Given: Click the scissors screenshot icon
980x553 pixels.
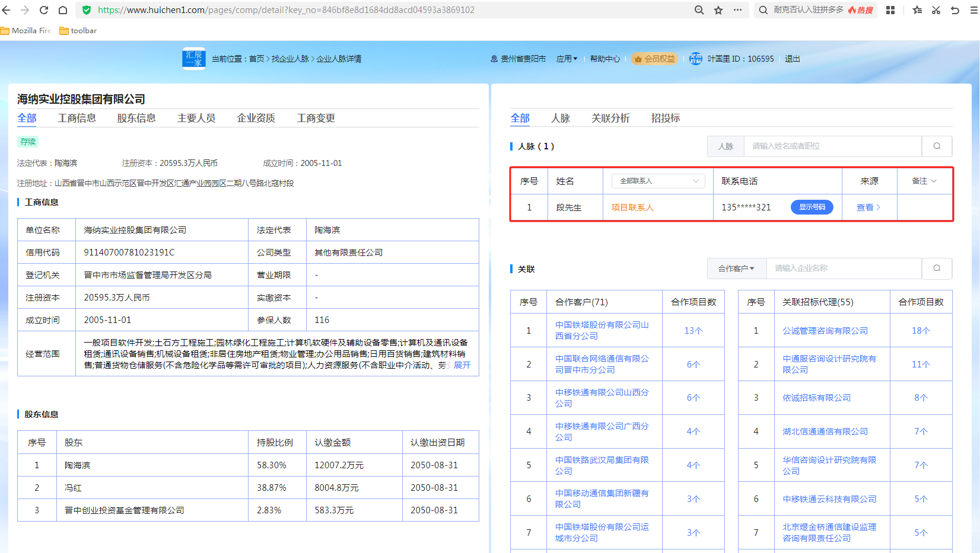Looking at the screenshot, I should (936, 10).
